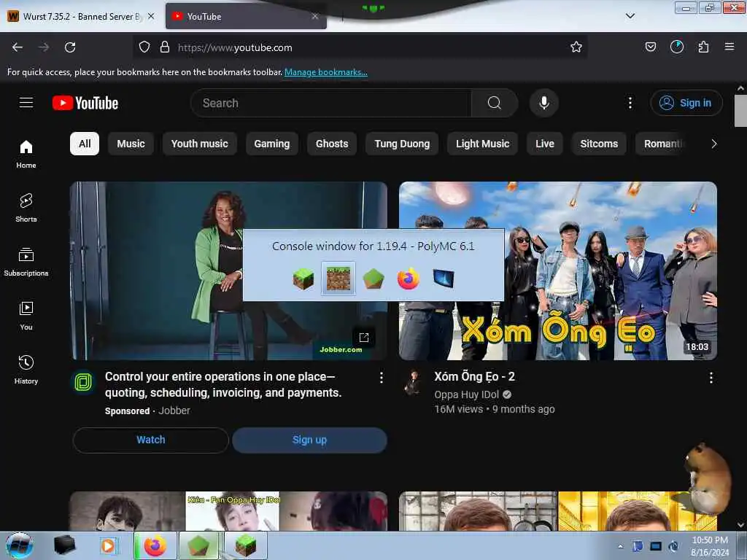Screen dimensions: 747x560
Task: Click the site lock icon
Action: click(x=165, y=47)
